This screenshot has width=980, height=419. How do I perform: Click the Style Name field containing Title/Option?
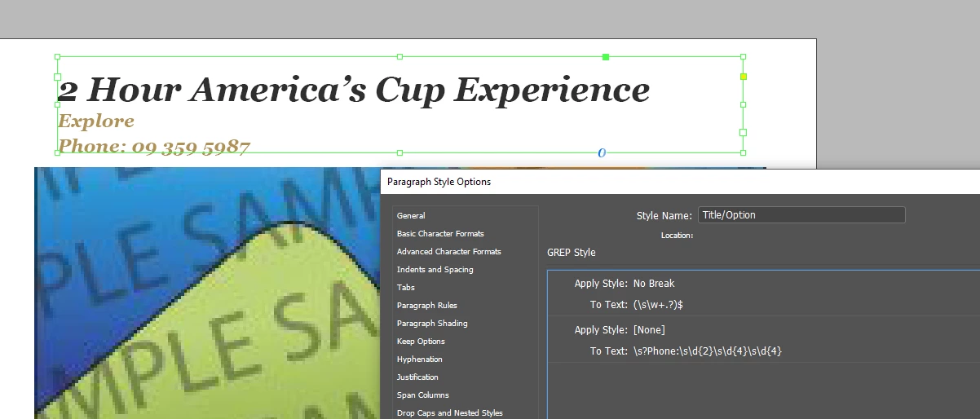pos(801,215)
